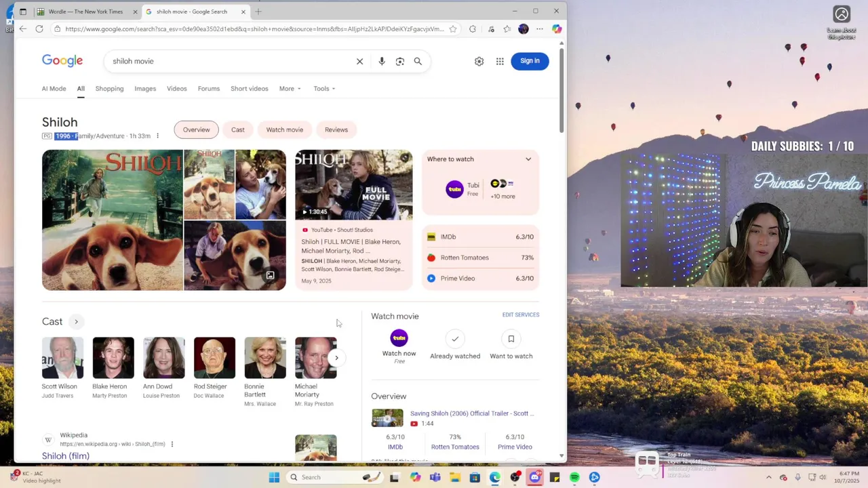Open the Edge profile avatar

click(523, 29)
